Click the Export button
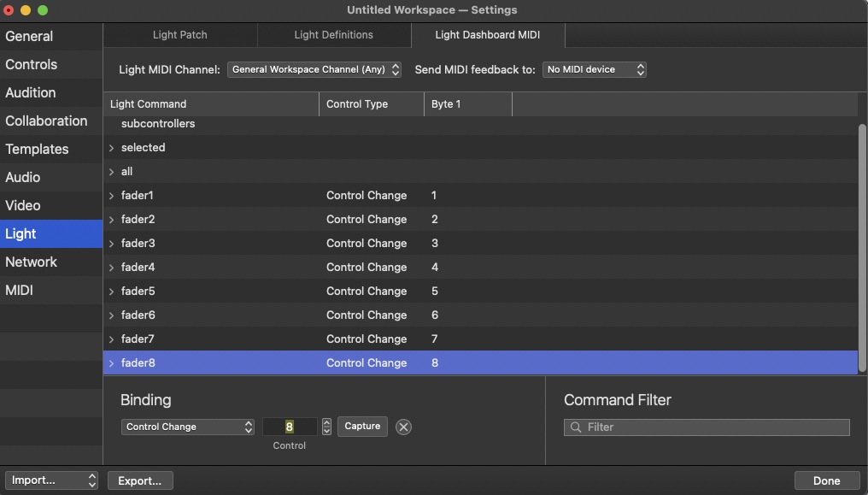868x495 pixels. tap(140, 480)
